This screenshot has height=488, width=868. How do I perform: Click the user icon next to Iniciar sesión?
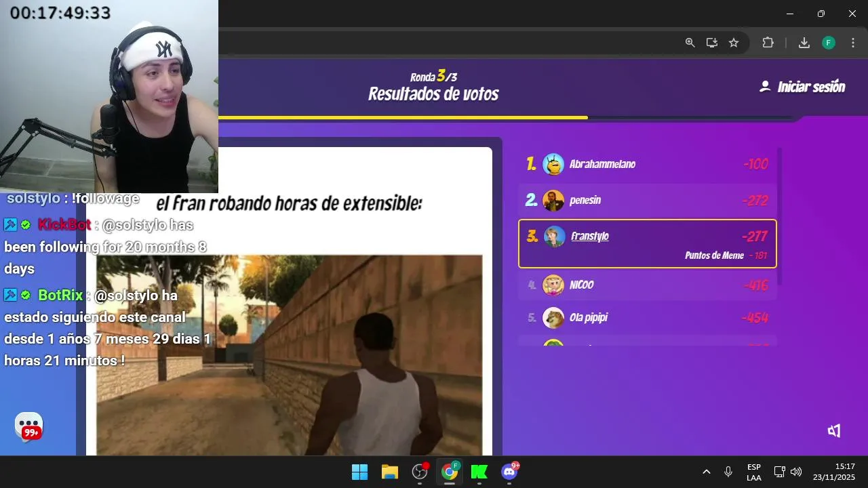click(765, 87)
